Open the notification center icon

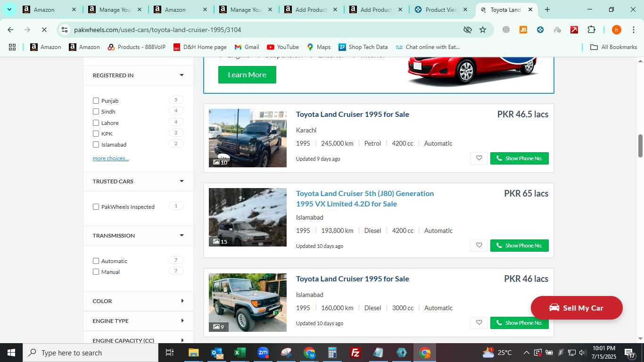pos(629,353)
